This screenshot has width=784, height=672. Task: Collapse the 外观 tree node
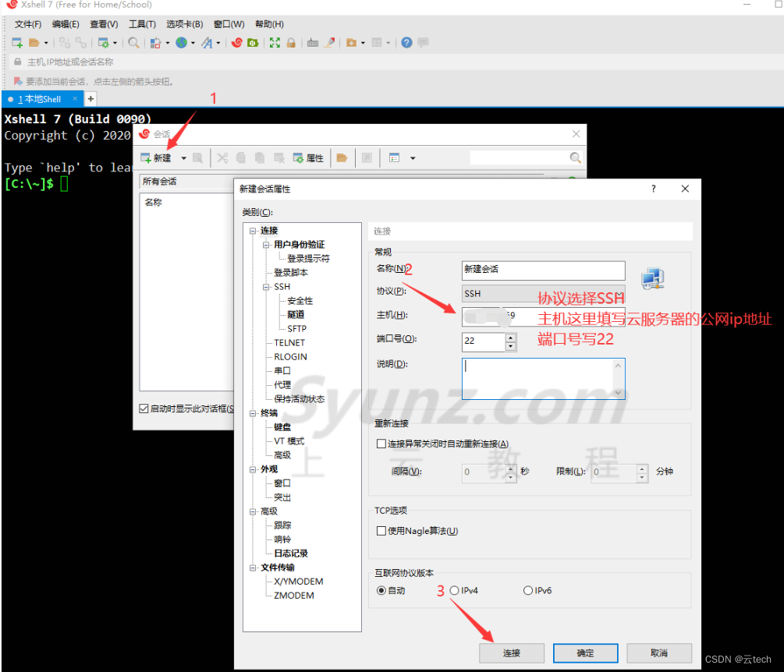click(x=253, y=469)
